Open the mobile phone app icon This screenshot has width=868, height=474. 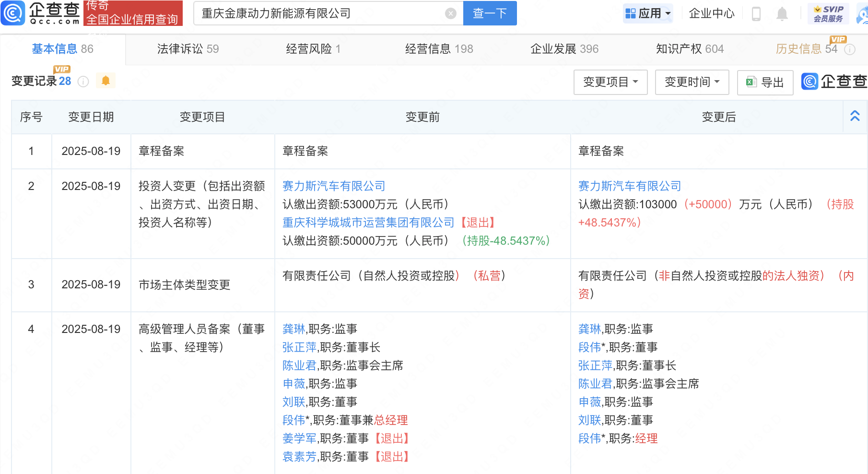pyautogui.click(x=756, y=13)
